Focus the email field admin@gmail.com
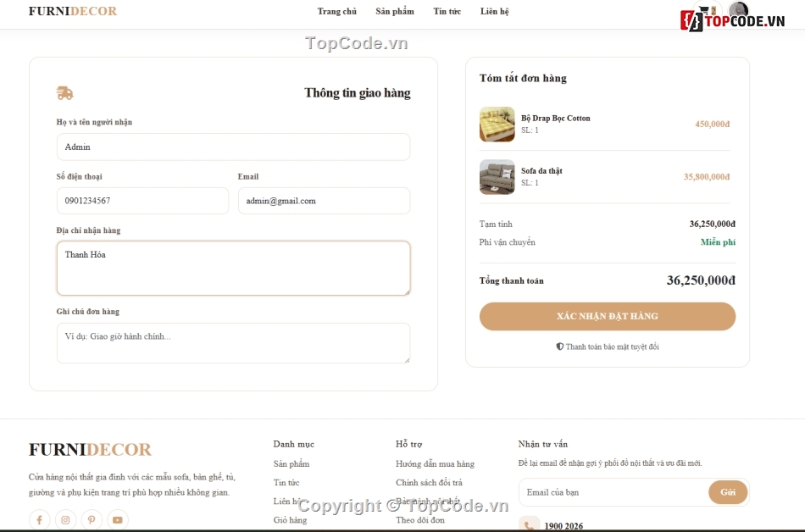 click(x=324, y=201)
